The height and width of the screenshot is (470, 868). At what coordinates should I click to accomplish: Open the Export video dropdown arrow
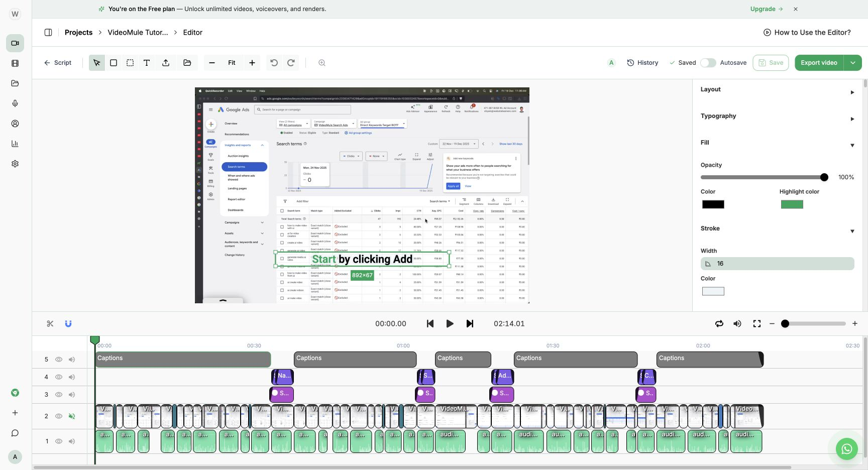tap(853, 63)
